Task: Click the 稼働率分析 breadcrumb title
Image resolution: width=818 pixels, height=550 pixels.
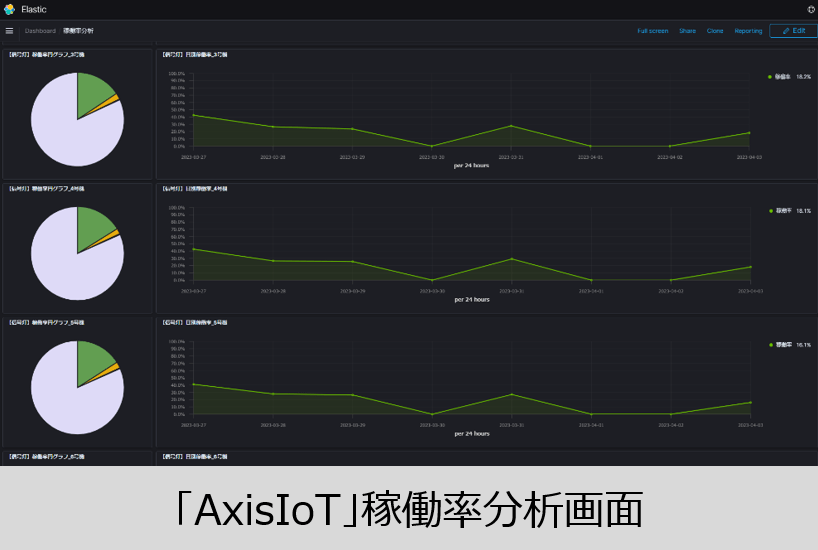Action: [78, 31]
